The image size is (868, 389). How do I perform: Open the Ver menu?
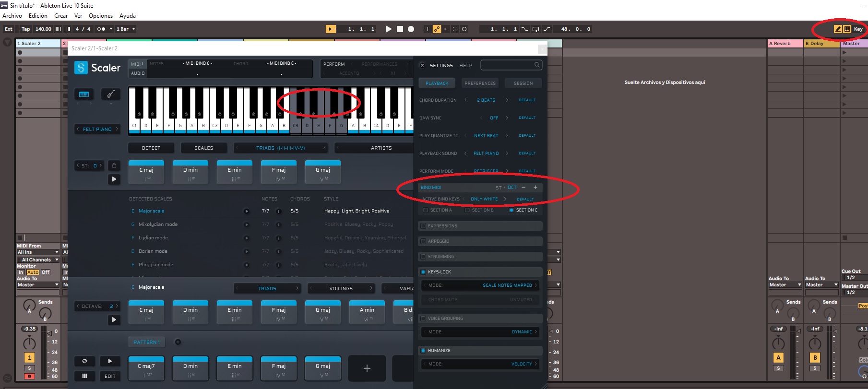pyautogui.click(x=78, y=16)
